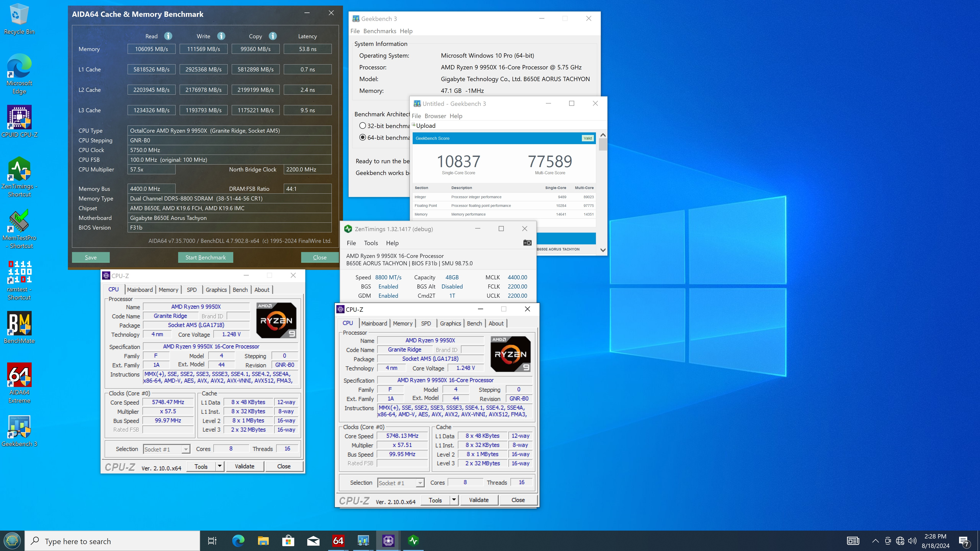The height and width of the screenshot is (551, 980).
Task: Open network settings from the system tray
Action: pos(900,541)
